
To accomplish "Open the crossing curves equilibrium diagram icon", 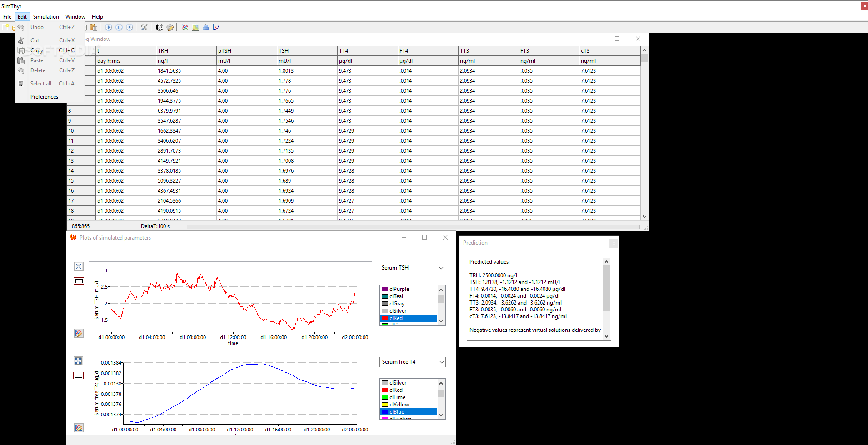I will point(216,27).
